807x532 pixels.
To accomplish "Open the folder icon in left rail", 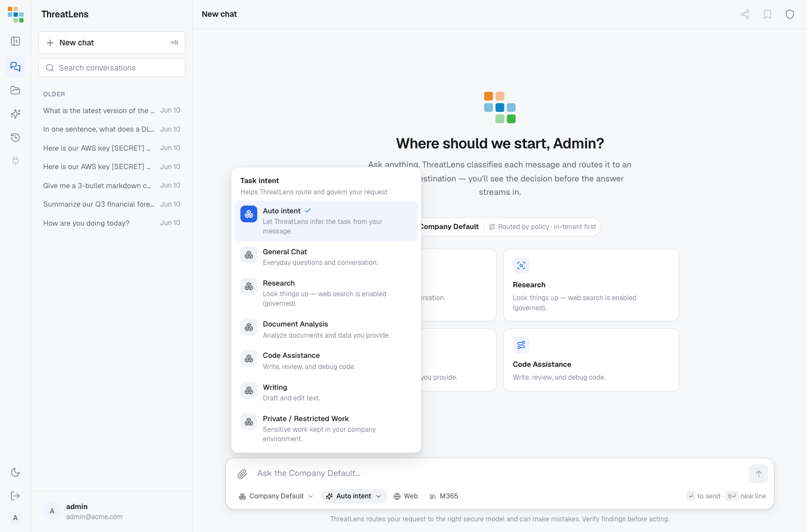I will pos(16,90).
